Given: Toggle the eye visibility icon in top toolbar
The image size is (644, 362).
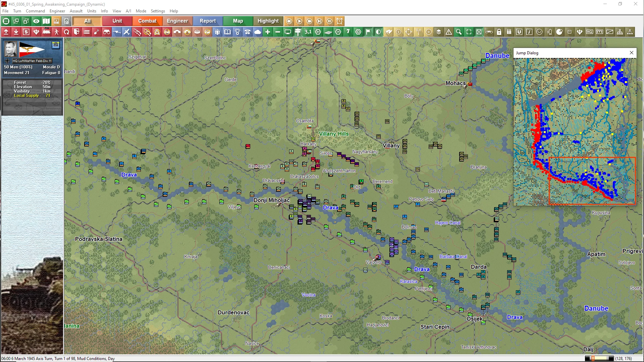Looking at the screenshot, I should click(x=36, y=21).
